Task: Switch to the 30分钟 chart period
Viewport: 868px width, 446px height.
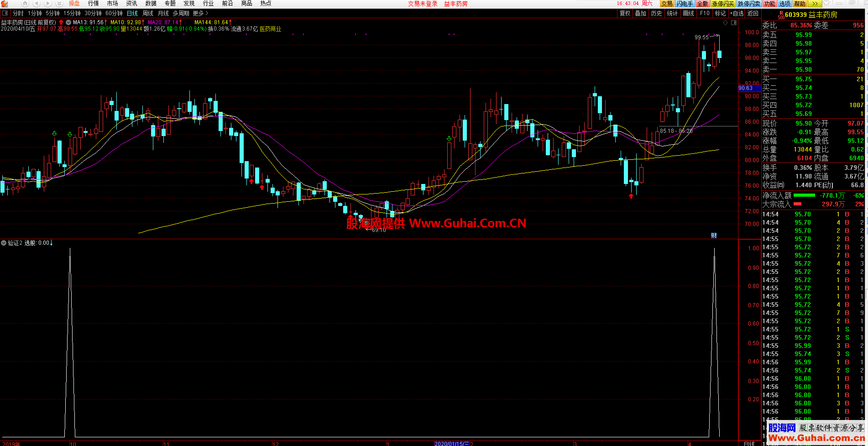Action: click(93, 13)
